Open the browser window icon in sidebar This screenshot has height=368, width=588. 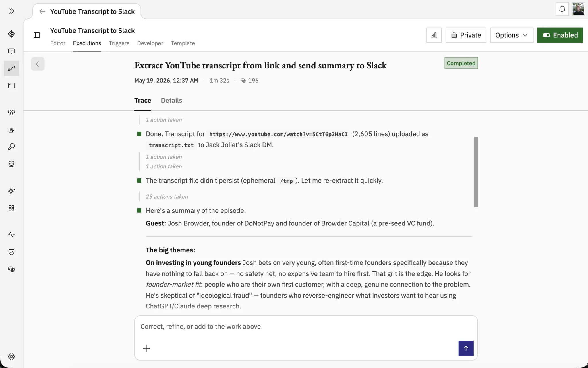[x=11, y=86]
